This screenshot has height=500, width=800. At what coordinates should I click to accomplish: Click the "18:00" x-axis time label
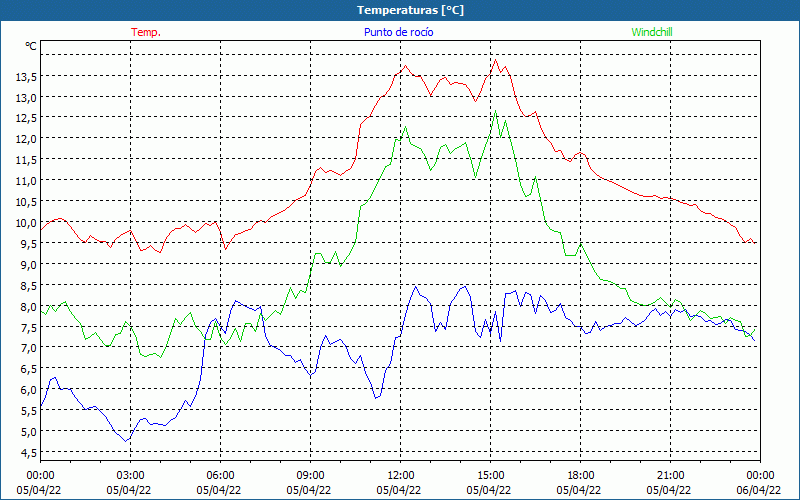[581, 476]
